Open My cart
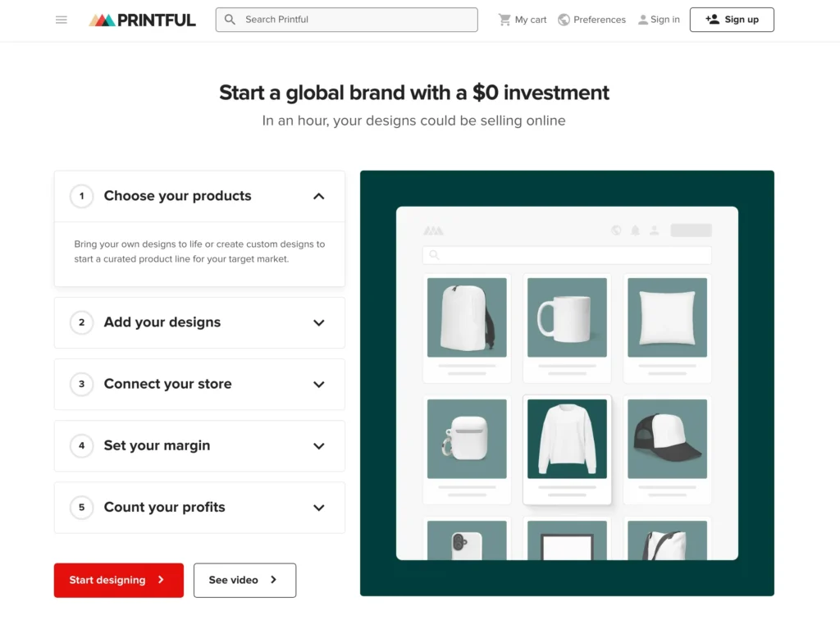This screenshot has width=840, height=643. click(522, 19)
